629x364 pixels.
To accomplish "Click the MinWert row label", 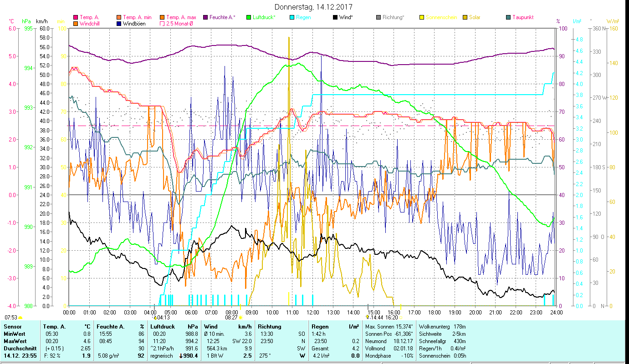I will pyautogui.click(x=15, y=334).
